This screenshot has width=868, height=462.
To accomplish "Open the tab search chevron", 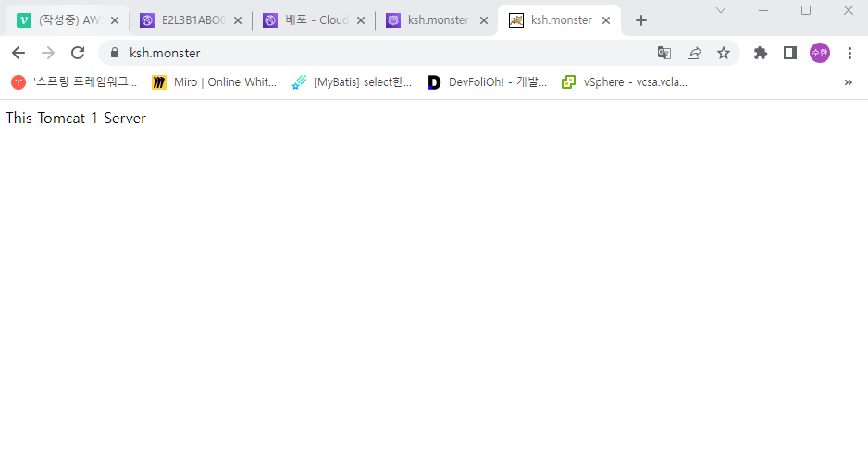I will click(x=721, y=10).
